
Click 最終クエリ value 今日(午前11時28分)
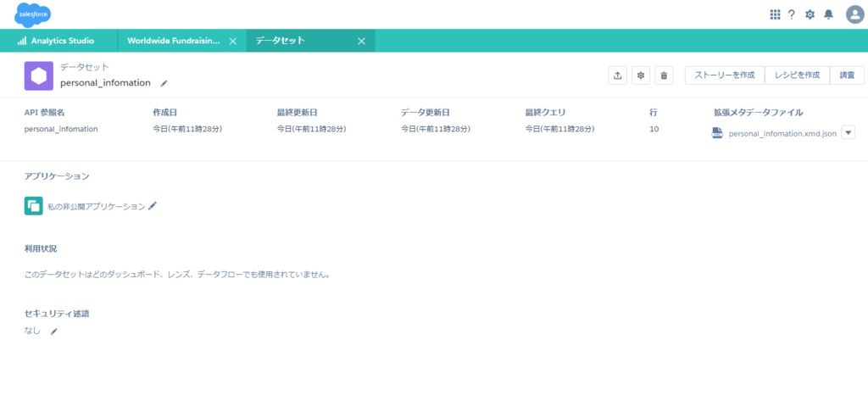559,129
